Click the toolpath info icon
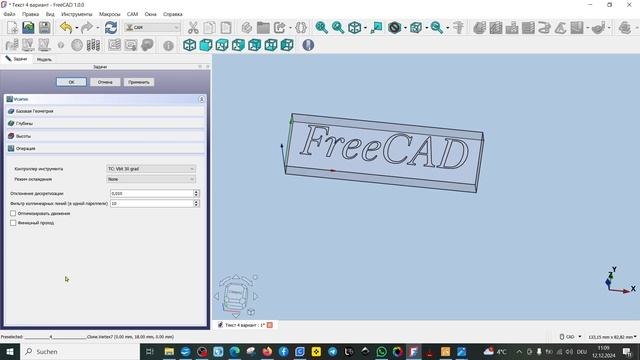This screenshot has height=360, width=640. (169, 45)
